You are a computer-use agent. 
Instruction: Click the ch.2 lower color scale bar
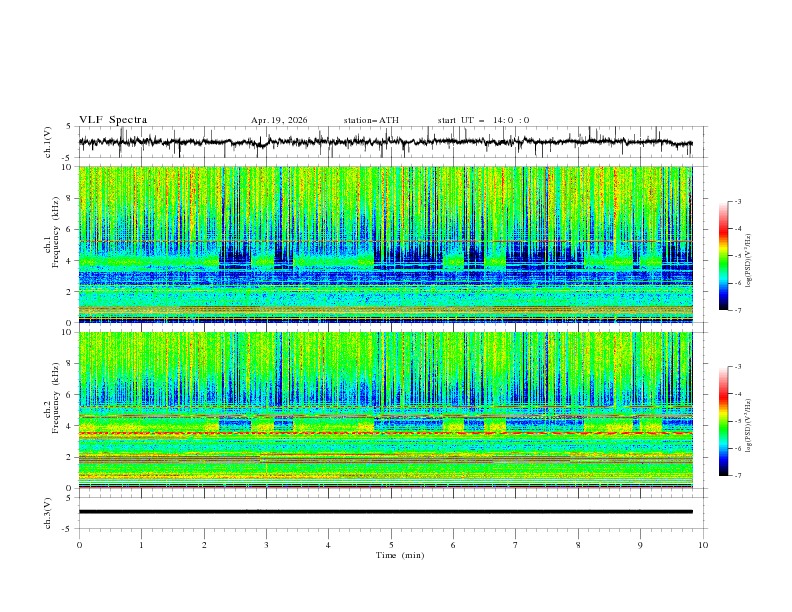click(x=723, y=421)
